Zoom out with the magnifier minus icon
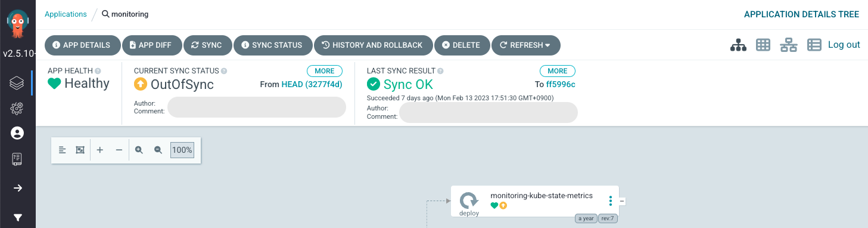The height and width of the screenshot is (228, 868). click(x=158, y=150)
